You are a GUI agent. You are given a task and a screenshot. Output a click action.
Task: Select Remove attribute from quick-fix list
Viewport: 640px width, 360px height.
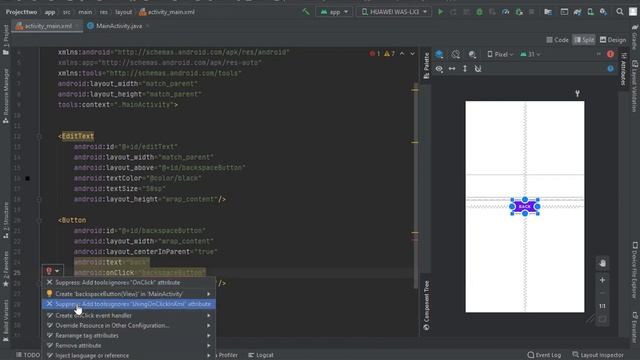point(129,345)
